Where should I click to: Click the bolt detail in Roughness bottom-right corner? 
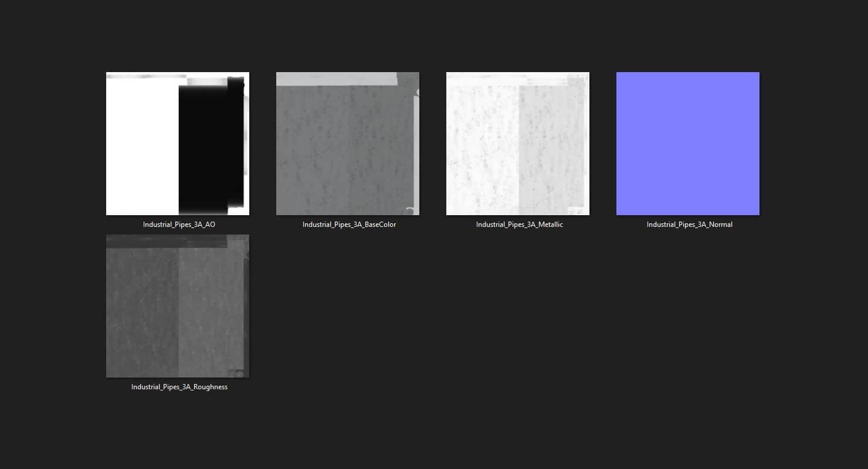click(x=239, y=373)
